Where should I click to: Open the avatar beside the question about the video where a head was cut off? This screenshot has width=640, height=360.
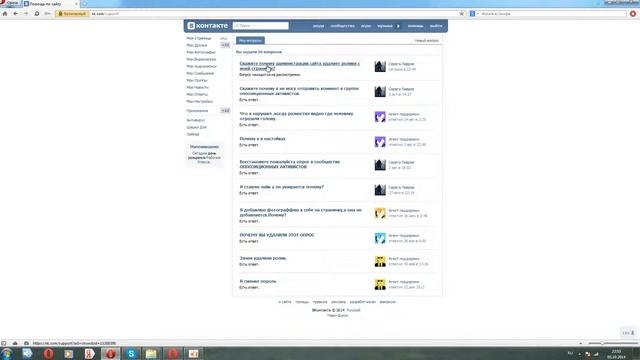pos(380,117)
